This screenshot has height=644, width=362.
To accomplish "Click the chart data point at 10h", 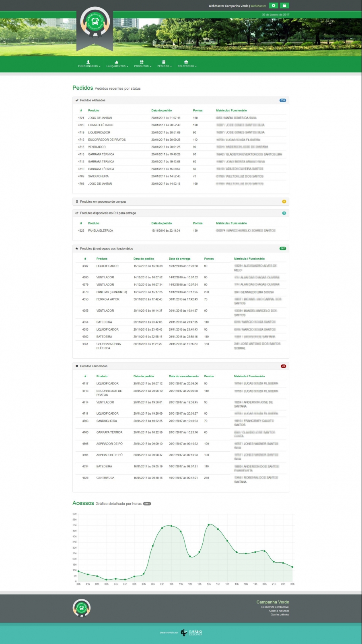I will tap(171, 526).
